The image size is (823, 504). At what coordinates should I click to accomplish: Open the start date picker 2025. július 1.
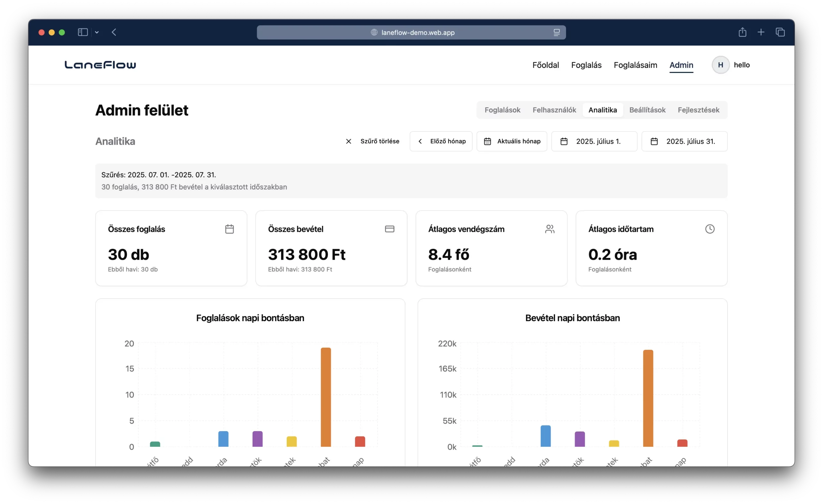coord(594,141)
